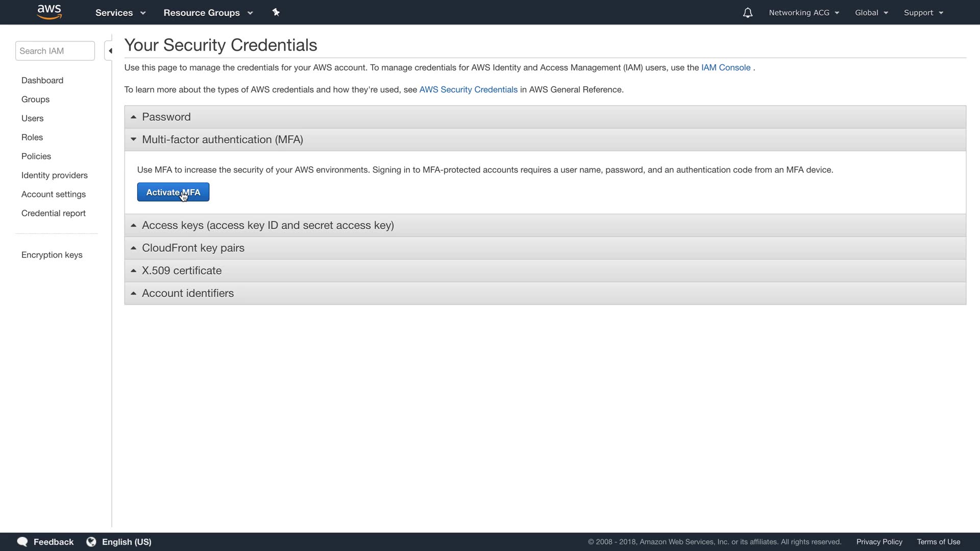Follow the IAM Console link
This screenshot has width=980, height=551.
(x=725, y=68)
